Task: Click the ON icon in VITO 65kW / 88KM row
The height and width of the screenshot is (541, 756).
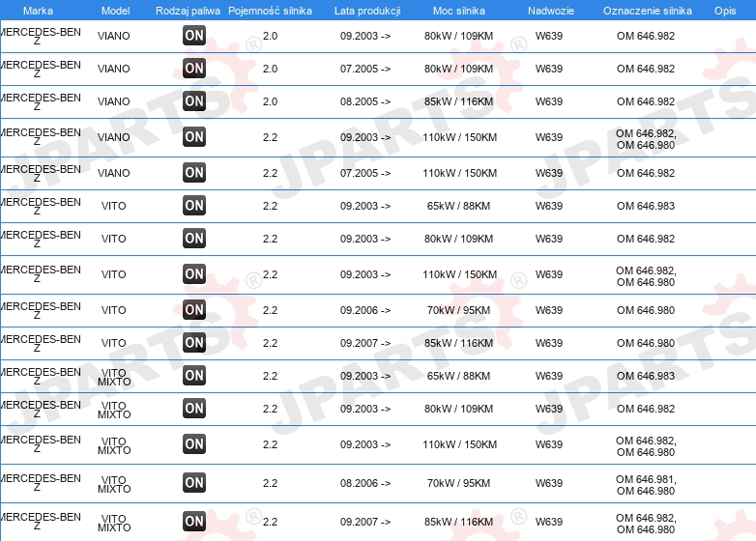Action: [194, 206]
